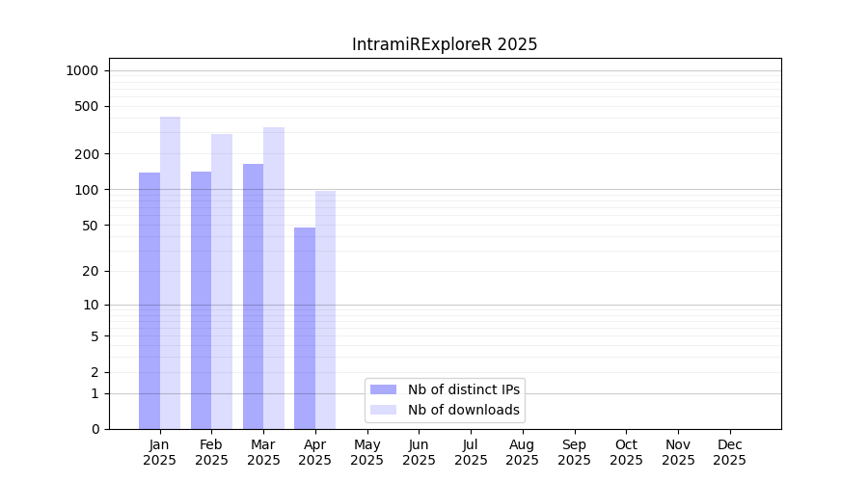The height and width of the screenshot is (482, 868).
Task: Select the April downloads bar
Action: 326,309
